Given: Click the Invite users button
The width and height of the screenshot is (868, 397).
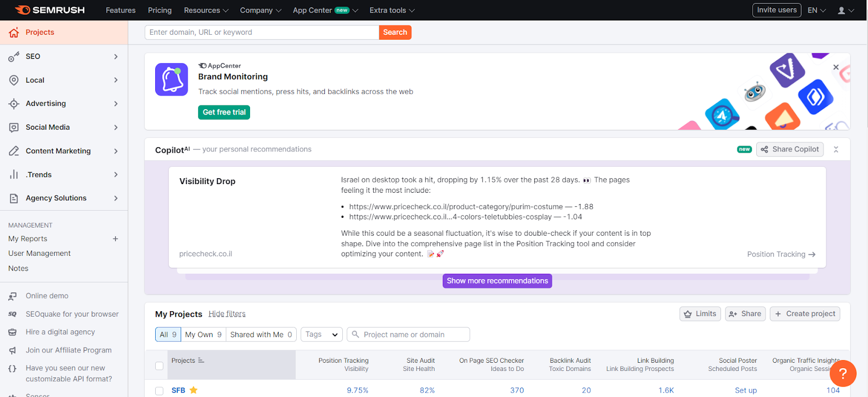Looking at the screenshot, I should (x=777, y=10).
